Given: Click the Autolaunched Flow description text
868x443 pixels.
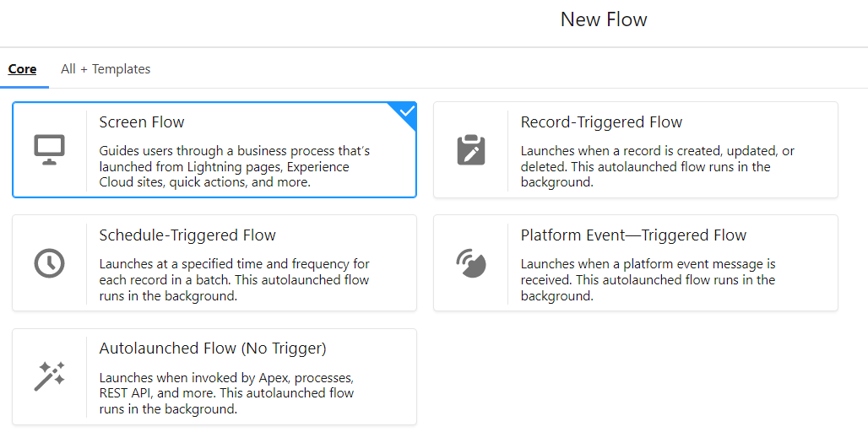Looking at the screenshot, I should coord(226,393).
